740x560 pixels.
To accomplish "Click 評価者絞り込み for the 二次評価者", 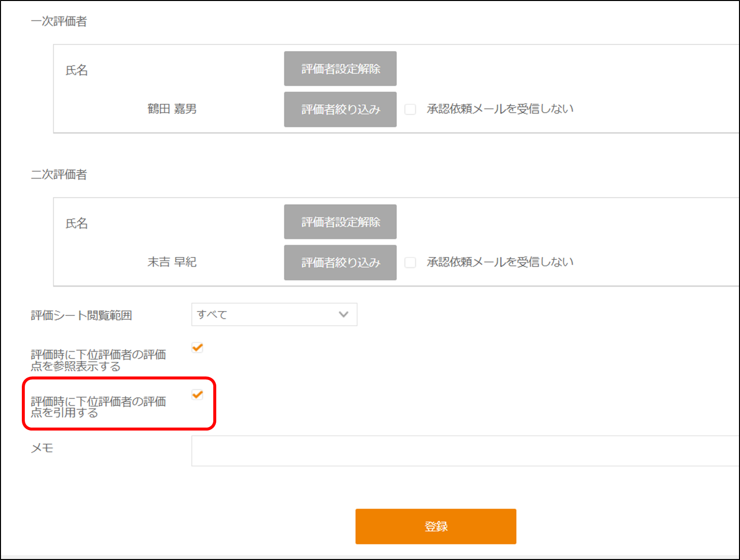I will [x=340, y=263].
